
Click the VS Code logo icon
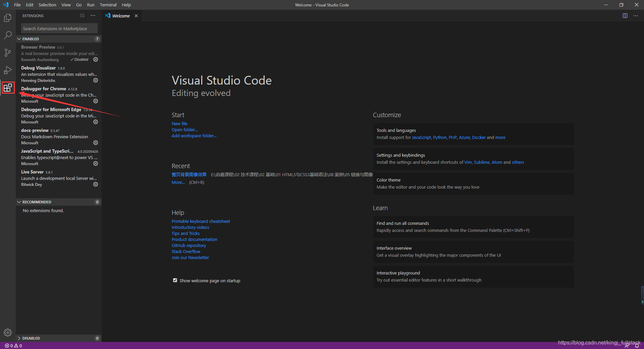point(6,5)
